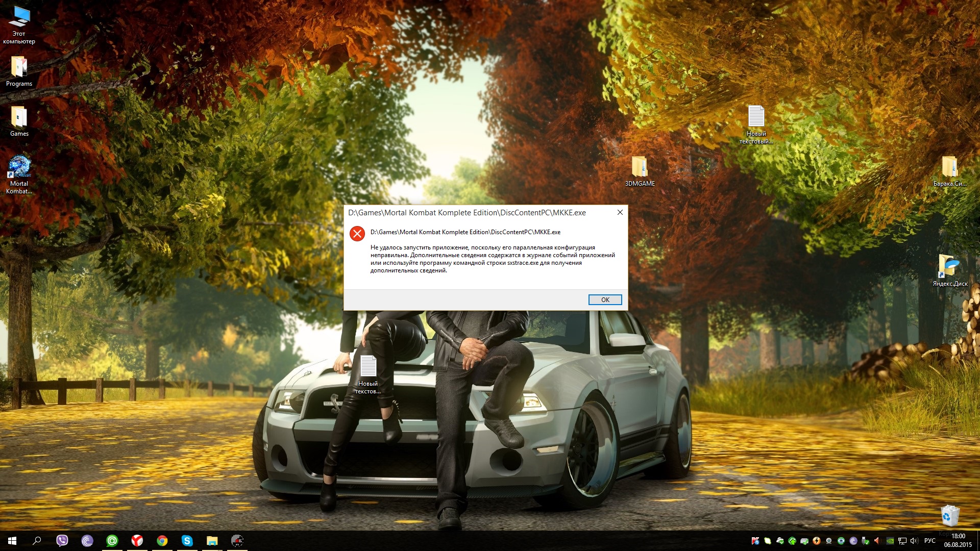The height and width of the screenshot is (551, 980).
Task: Click the BitTorrent tray icon
Action: [x=853, y=541]
